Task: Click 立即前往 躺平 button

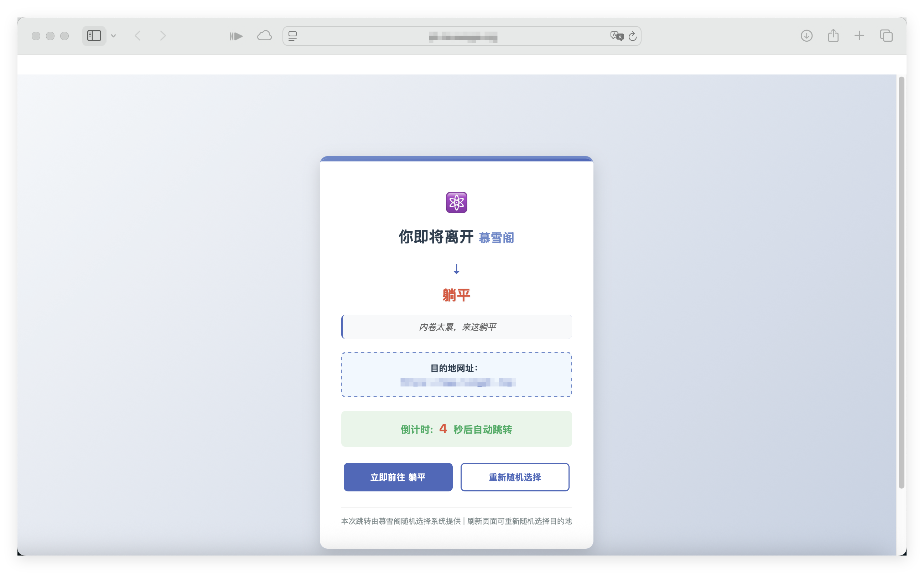Action: [398, 477]
